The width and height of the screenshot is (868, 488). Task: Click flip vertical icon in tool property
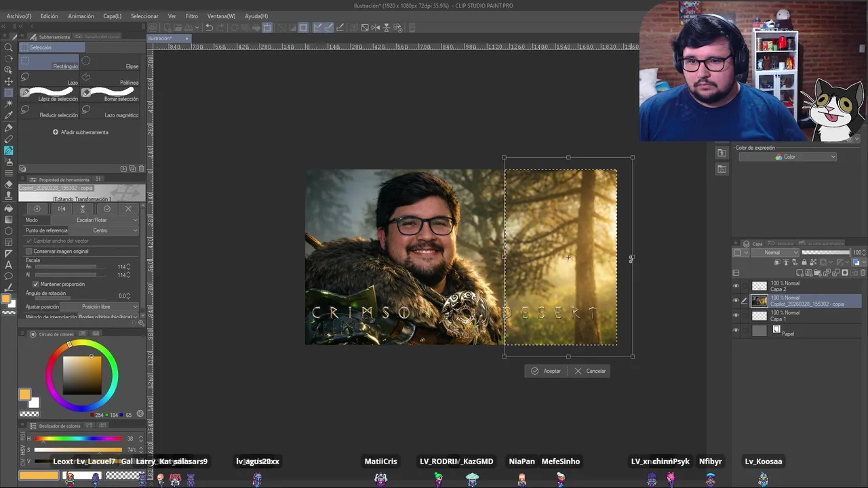coord(83,209)
